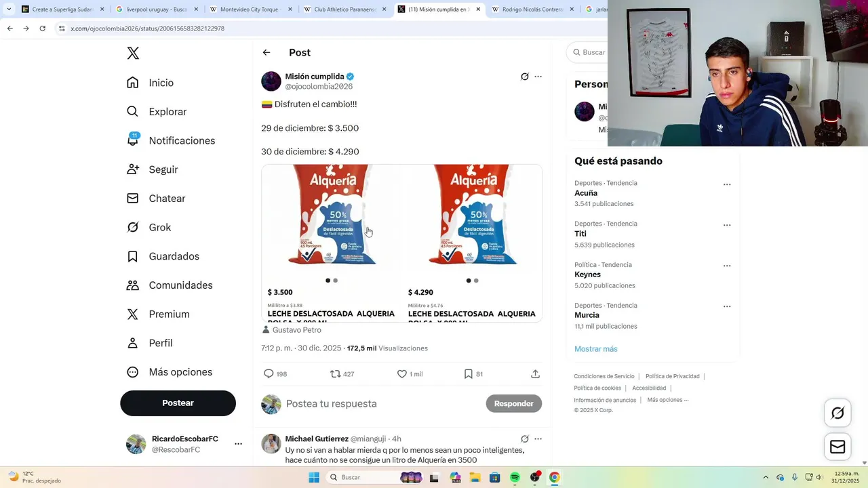Click the Grok icon in the post header
Screen dimensions: 868x488
pos(524,77)
